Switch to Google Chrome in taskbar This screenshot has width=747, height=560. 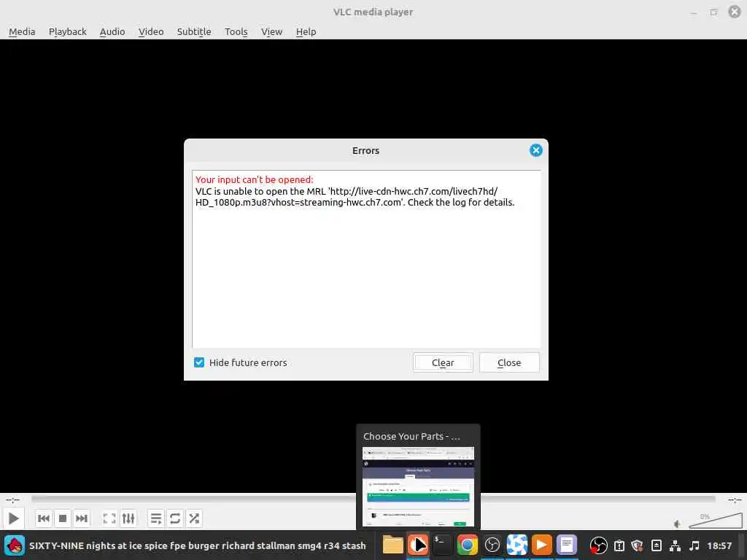(x=468, y=545)
